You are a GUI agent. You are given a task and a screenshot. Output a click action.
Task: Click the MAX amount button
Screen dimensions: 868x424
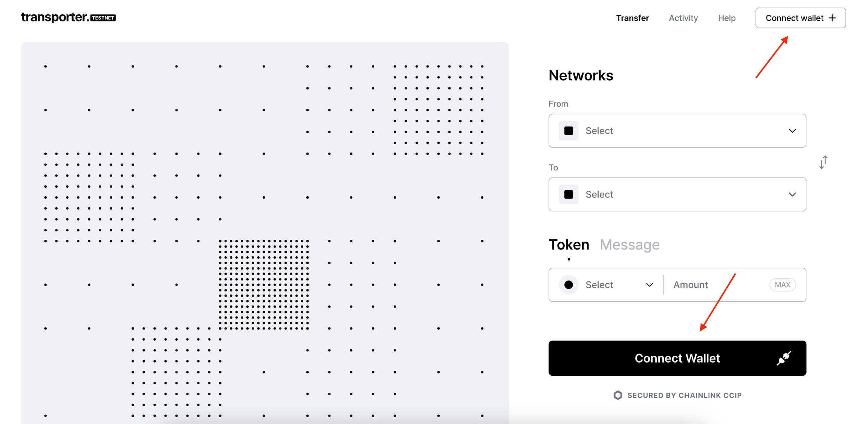click(x=782, y=285)
